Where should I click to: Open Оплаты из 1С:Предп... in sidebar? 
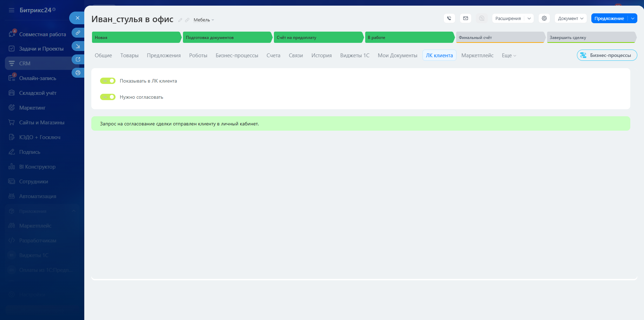[x=46, y=270]
